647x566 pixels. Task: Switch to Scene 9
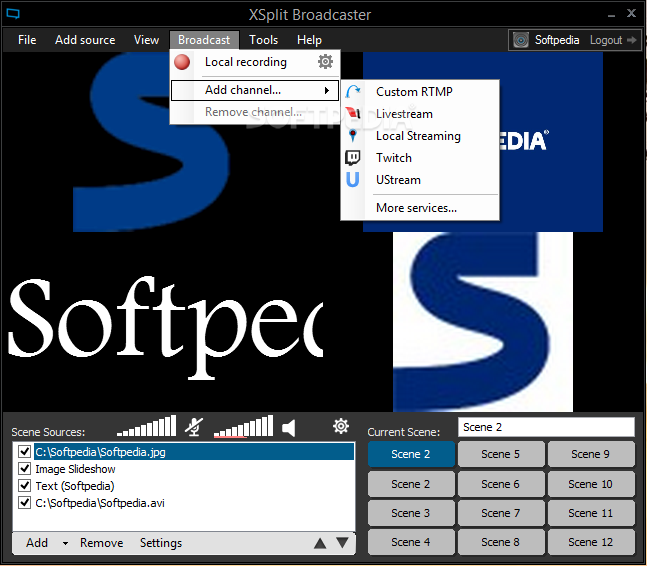(591, 454)
